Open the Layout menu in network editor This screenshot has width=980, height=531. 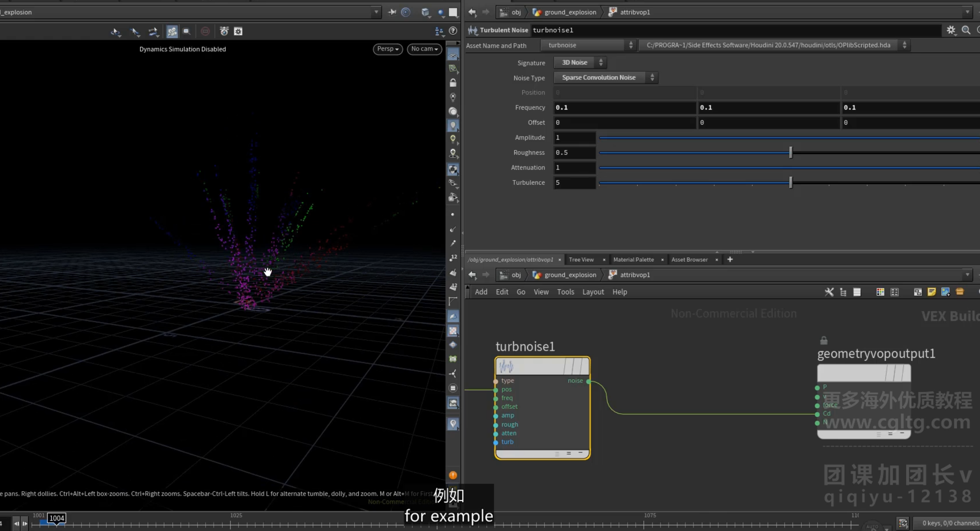tap(593, 292)
